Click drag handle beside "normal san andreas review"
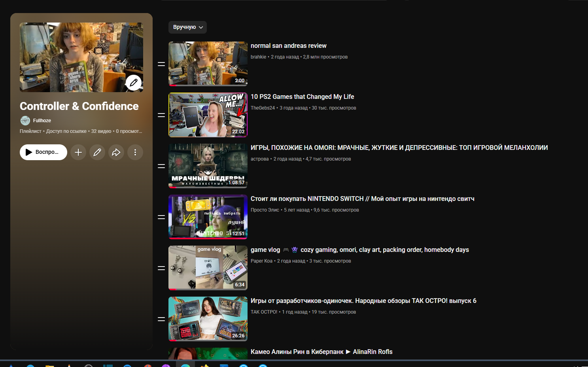Viewport: 588px width, 367px height. [161, 64]
